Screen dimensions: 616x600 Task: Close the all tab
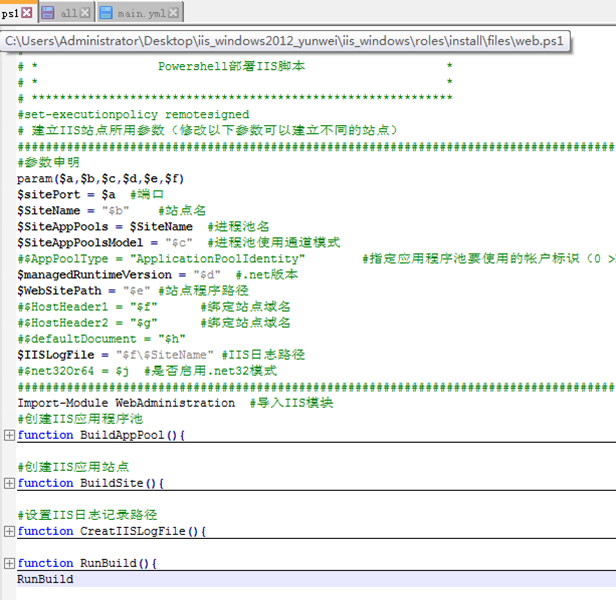point(85,13)
